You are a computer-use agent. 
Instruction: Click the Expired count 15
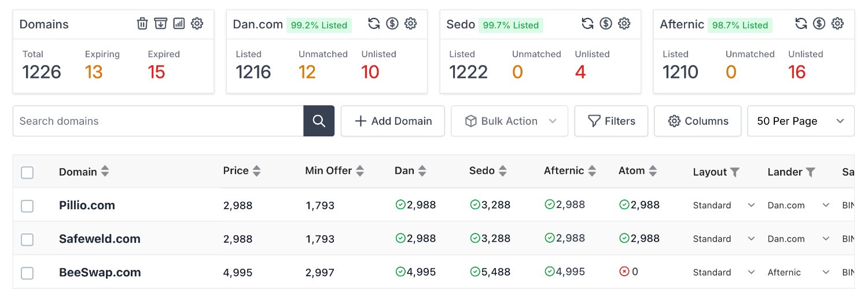click(156, 72)
